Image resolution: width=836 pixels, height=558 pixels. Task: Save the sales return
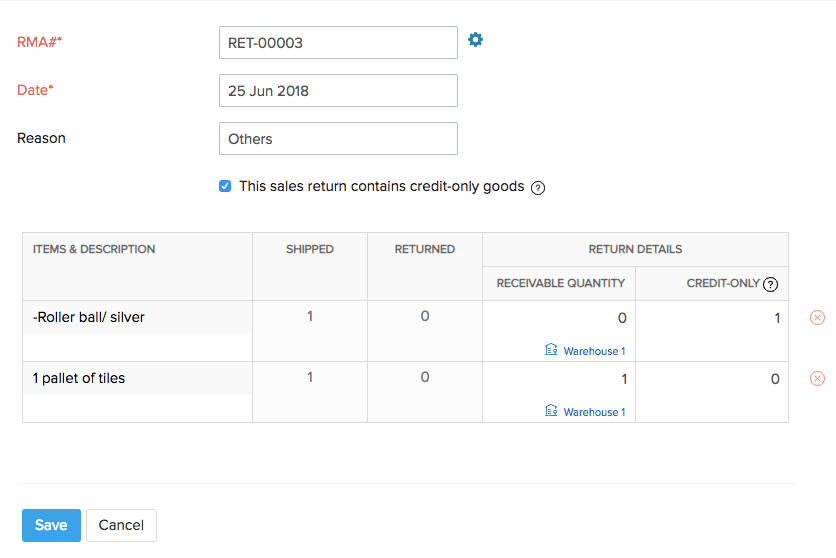tap(51, 525)
